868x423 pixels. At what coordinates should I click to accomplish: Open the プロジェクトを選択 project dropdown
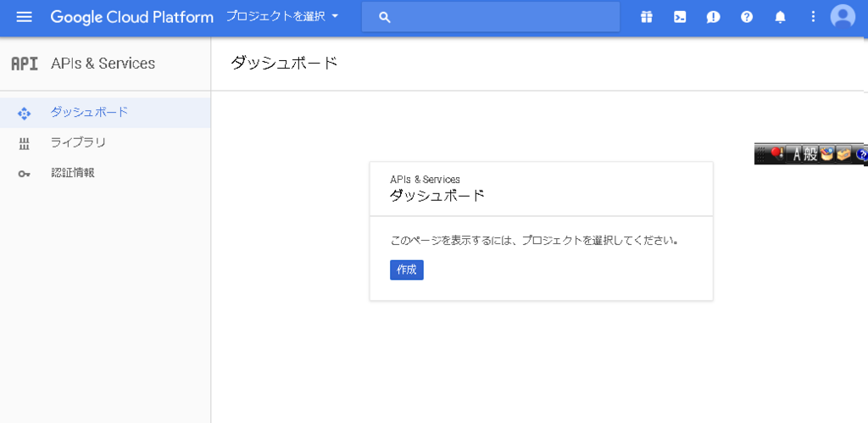point(282,17)
